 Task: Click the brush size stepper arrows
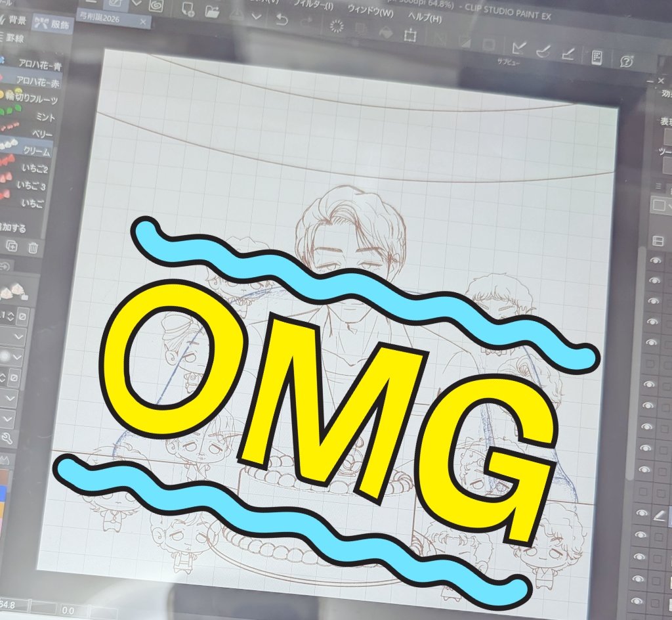click(x=10, y=317)
